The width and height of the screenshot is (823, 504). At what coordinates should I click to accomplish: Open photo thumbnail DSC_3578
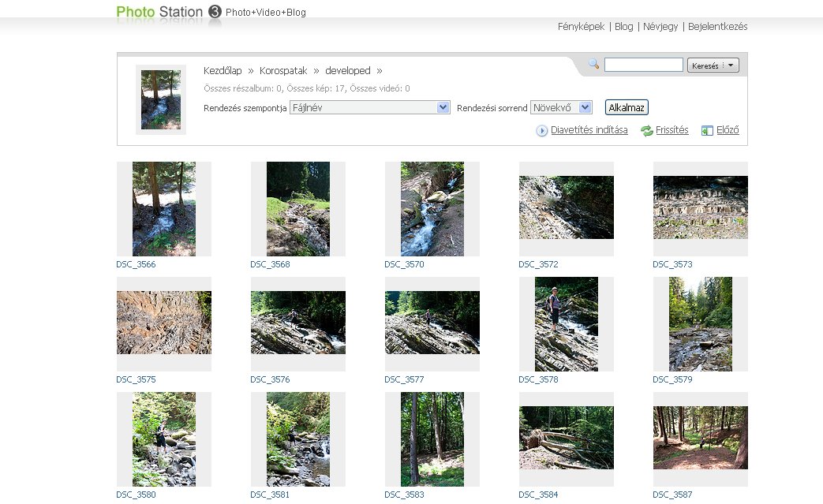click(566, 324)
